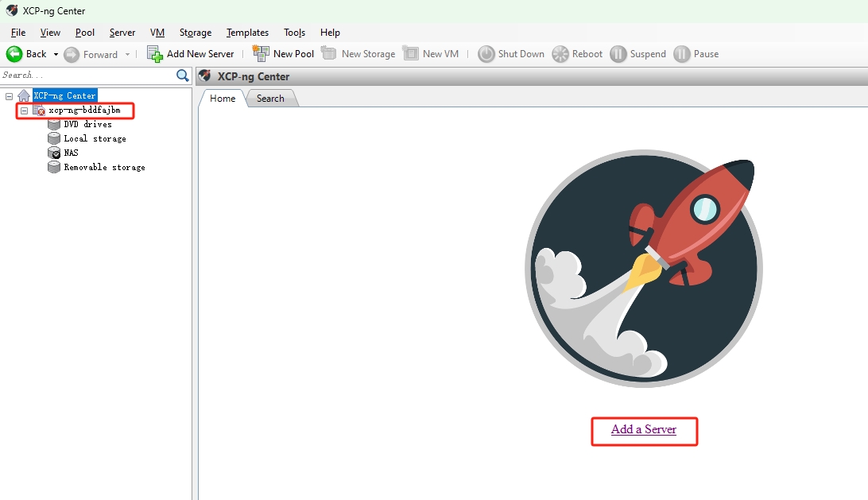Screen dimensions: 868x500
Task: Open the Help menu
Action: coord(330,33)
